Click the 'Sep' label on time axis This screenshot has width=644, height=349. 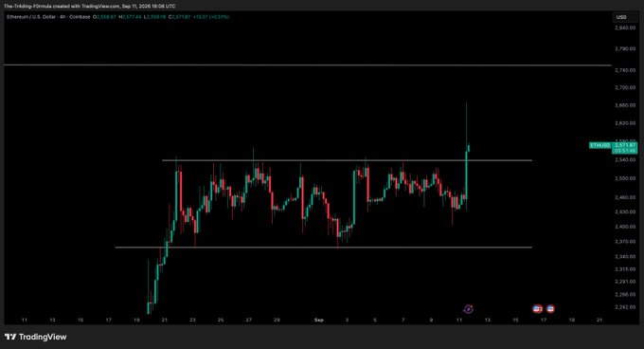coord(319,320)
